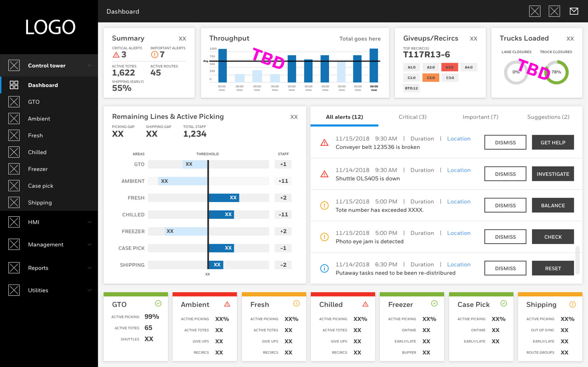Click green check icon on Freezer card
The image size is (588, 367).
(x=435, y=303)
